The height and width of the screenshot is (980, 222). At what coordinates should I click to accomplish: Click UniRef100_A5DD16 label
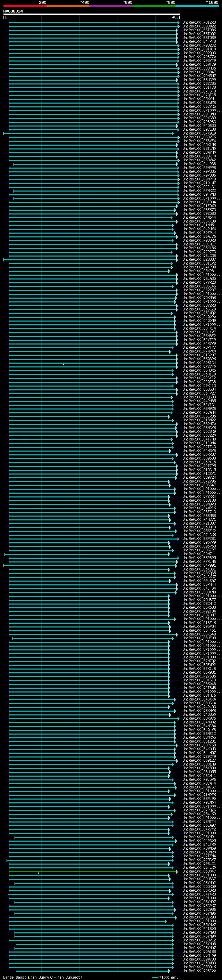199,967
